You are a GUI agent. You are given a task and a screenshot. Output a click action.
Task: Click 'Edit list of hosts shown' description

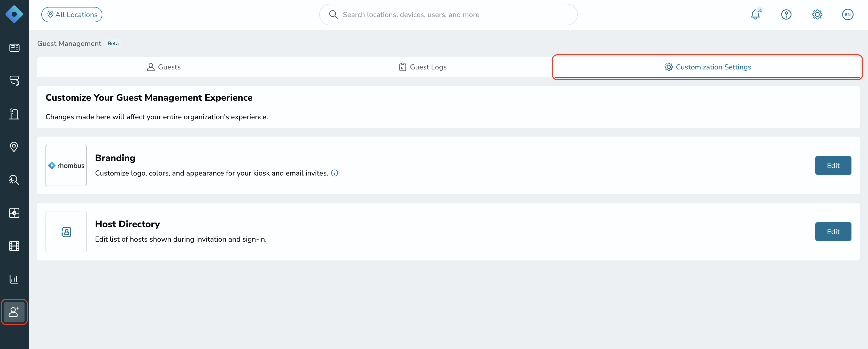coord(181,239)
